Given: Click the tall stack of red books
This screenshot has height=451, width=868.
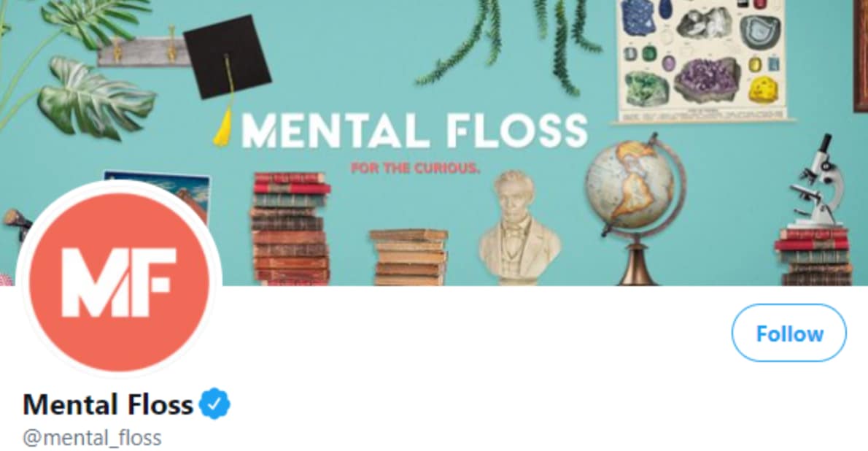Looking at the screenshot, I should [290, 228].
